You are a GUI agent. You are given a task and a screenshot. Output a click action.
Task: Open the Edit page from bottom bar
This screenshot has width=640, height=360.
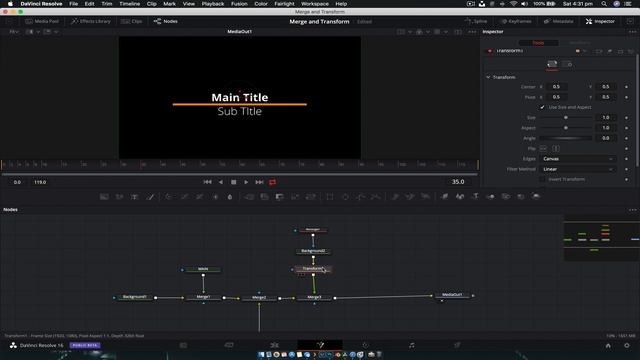coord(274,345)
